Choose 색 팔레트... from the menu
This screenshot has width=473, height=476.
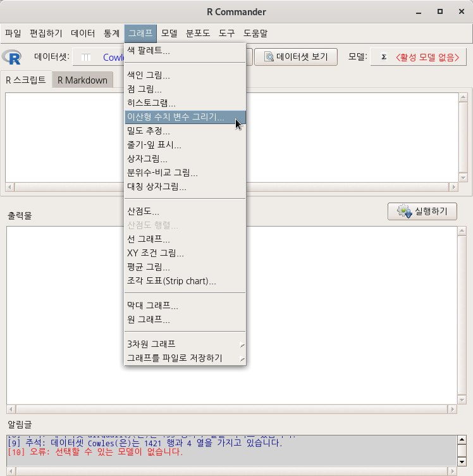[185, 51]
